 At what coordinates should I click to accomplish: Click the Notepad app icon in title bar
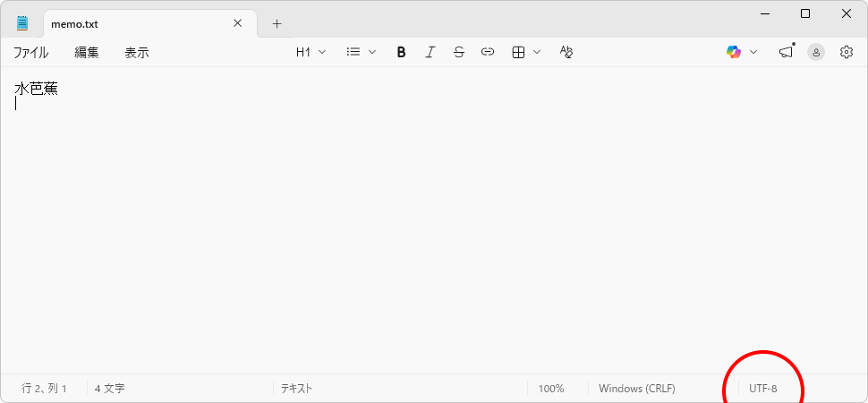pos(22,24)
